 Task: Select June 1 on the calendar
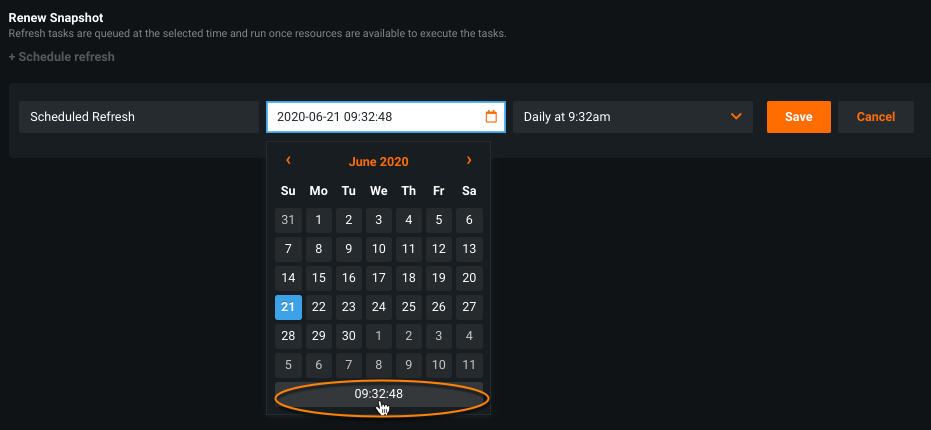pyautogui.click(x=318, y=220)
